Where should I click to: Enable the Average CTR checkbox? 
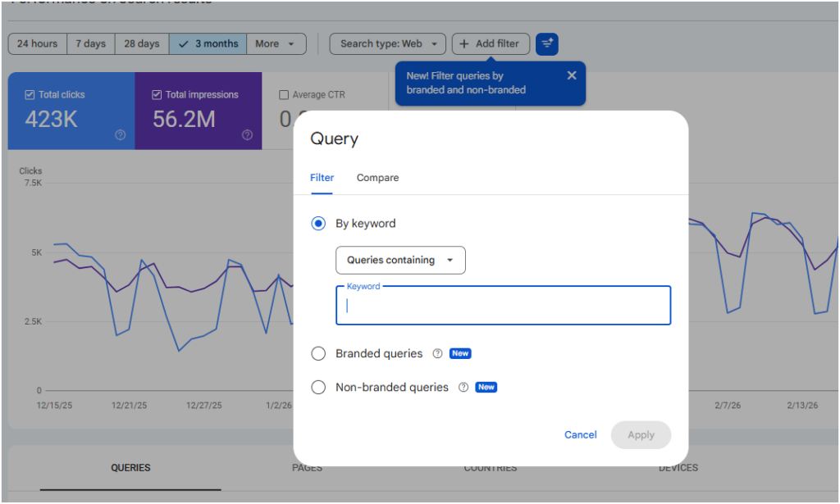284,94
